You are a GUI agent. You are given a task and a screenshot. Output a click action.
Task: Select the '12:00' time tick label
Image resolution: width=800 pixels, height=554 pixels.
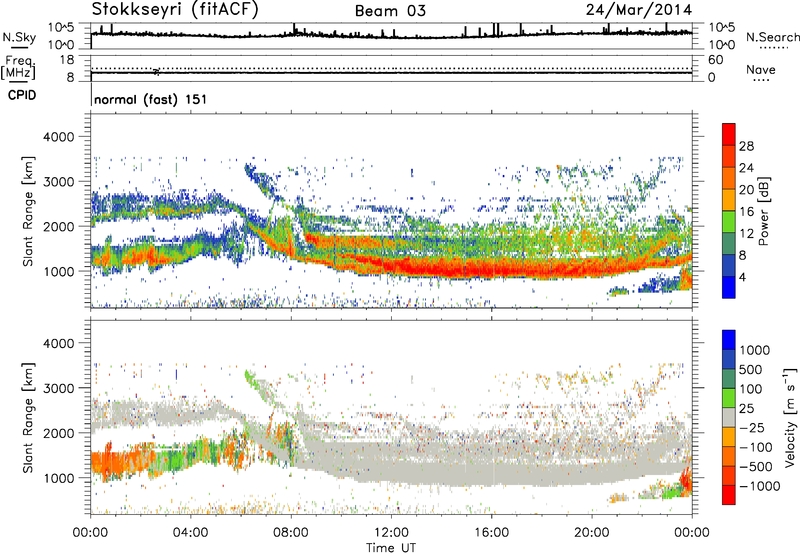click(391, 533)
